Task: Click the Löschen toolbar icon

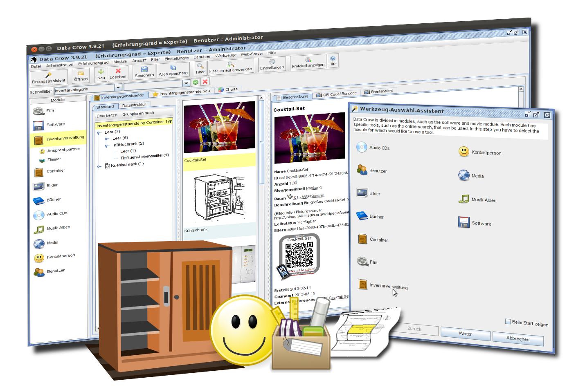Action: [x=118, y=74]
